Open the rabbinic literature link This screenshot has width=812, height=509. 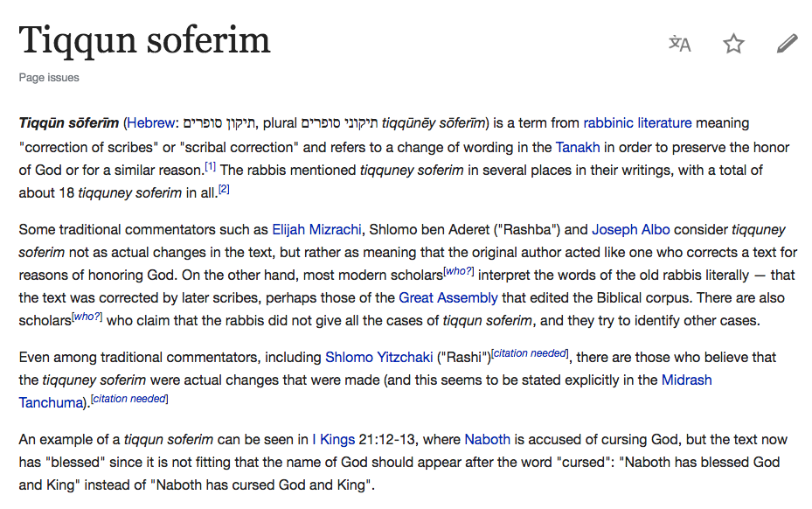tap(637, 123)
